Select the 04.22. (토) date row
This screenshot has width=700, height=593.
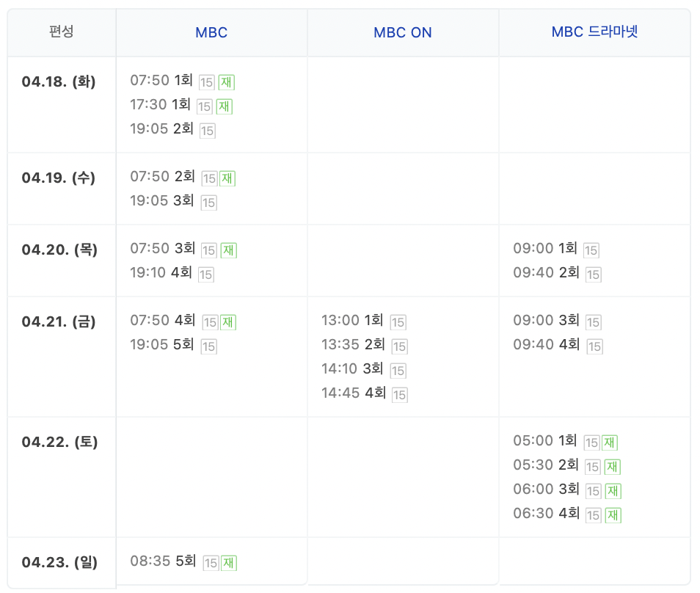[x=59, y=442]
